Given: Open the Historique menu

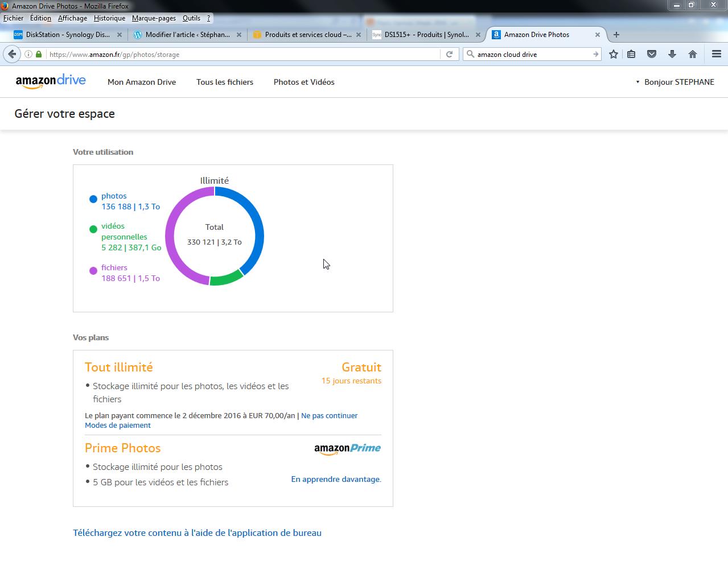Looking at the screenshot, I should tap(109, 18).
